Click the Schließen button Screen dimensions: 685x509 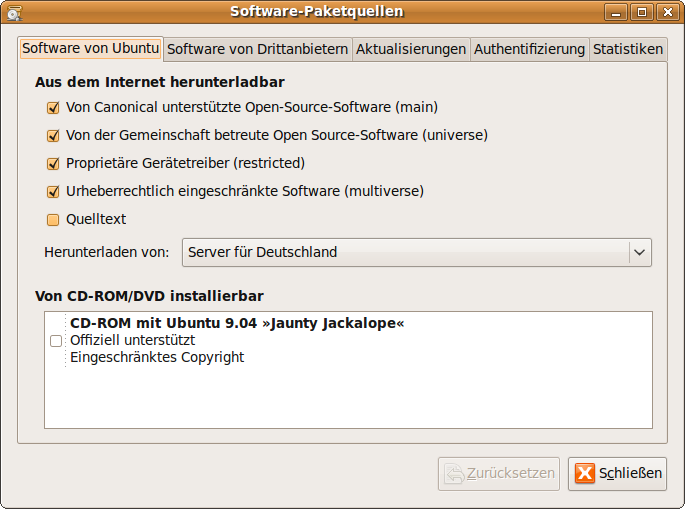pos(617,474)
